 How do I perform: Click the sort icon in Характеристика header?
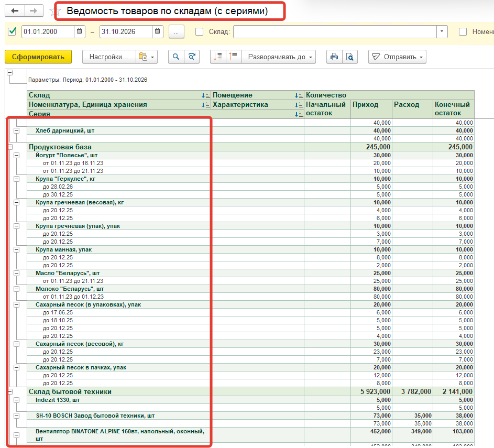pos(299,105)
